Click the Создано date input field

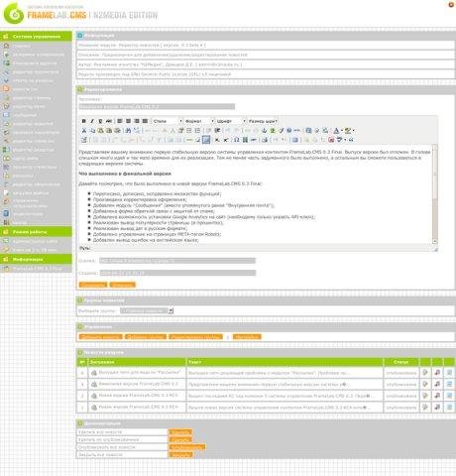(x=177, y=273)
